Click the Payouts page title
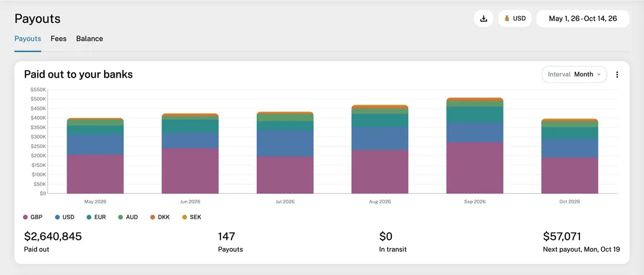 (x=38, y=19)
